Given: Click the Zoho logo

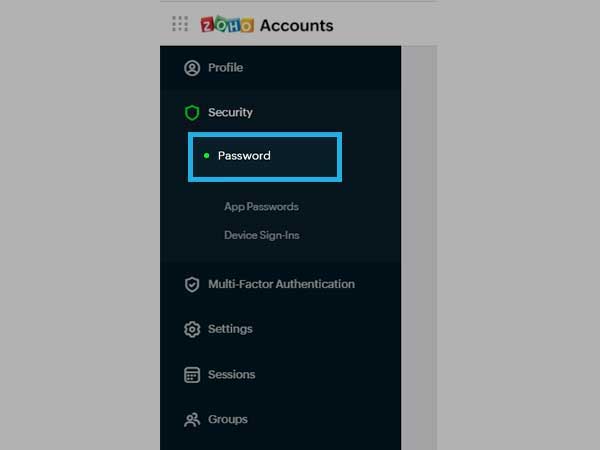Looking at the screenshot, I should [227, 25].
